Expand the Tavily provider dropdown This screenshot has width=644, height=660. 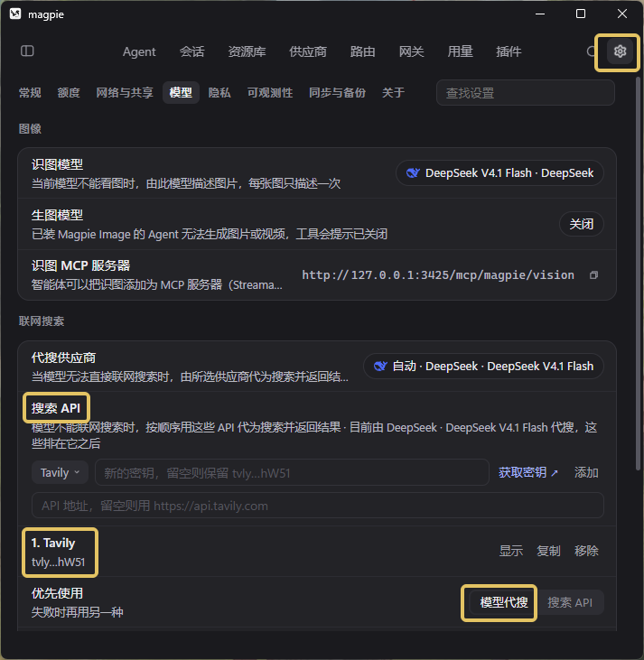[x=60, y=473]
